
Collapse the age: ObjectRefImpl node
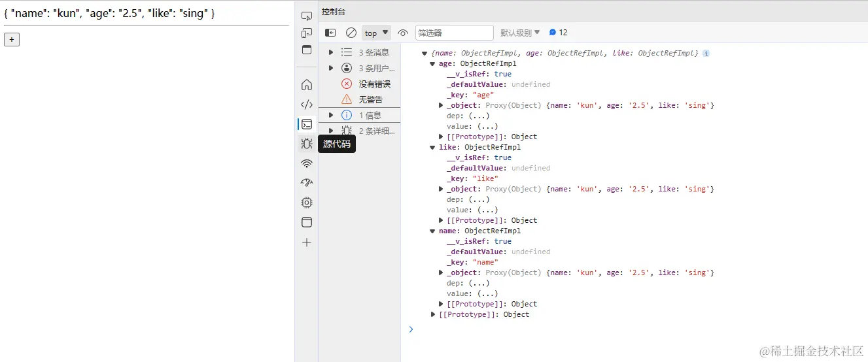pos(433,63)
